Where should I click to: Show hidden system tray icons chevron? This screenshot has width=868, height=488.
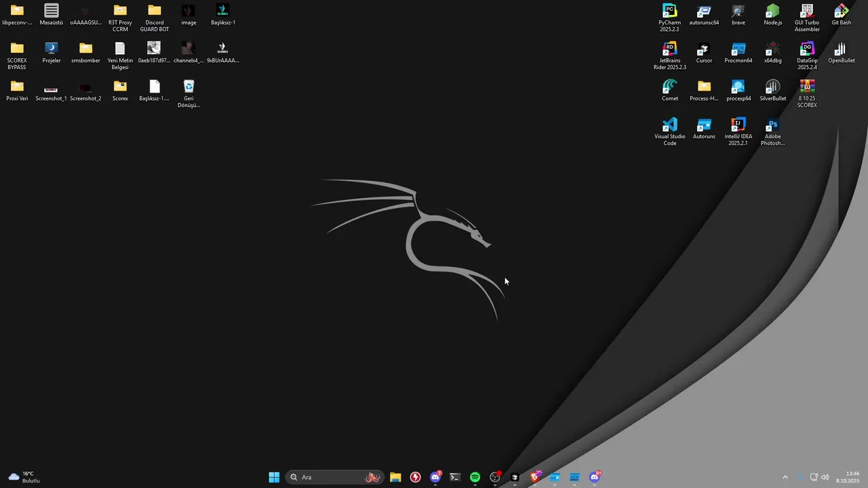[x=785, y=477]
